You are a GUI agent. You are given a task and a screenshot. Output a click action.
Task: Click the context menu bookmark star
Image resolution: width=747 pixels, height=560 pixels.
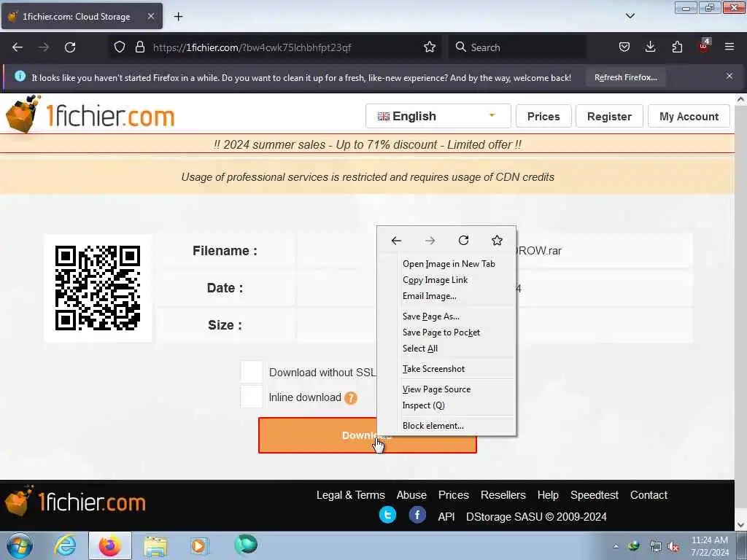point(497,241)
